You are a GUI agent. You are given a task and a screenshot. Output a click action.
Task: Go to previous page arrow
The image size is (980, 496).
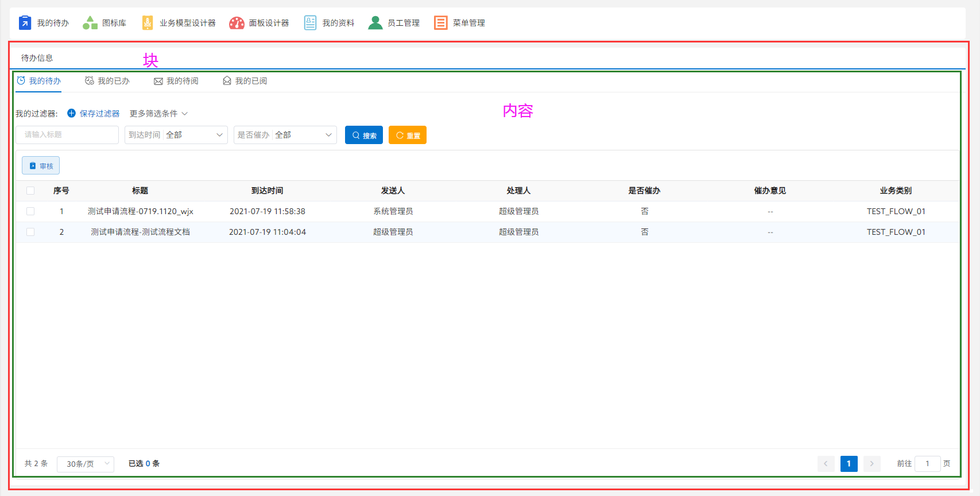click(x=826, y=464)
